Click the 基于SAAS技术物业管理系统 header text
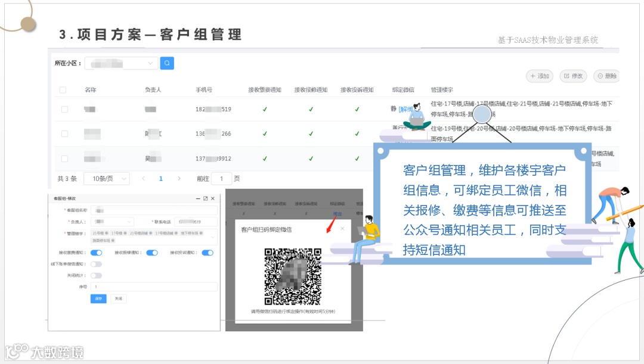The image size is (644, 364). click(548, 40)
